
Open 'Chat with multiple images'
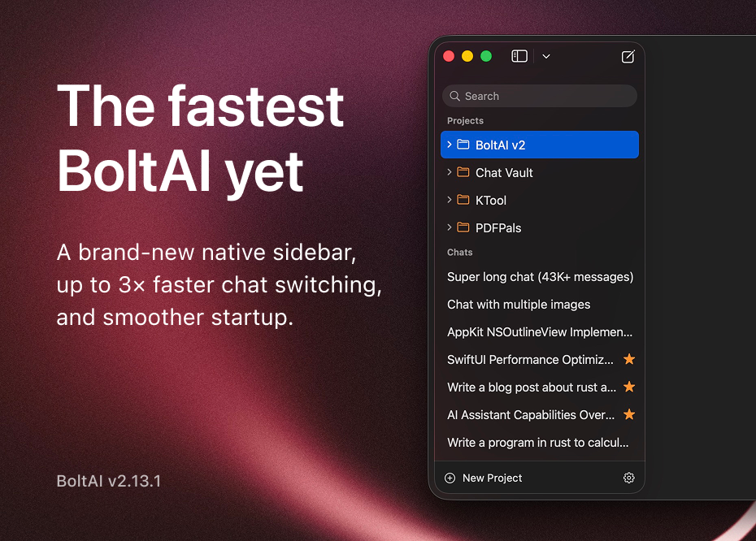(x=519, y=305)
